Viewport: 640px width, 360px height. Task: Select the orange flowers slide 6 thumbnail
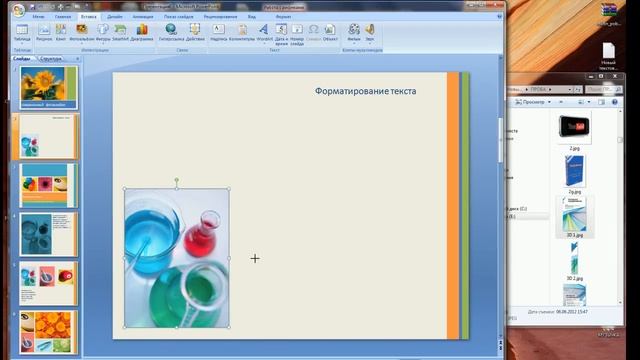point(48,332)
